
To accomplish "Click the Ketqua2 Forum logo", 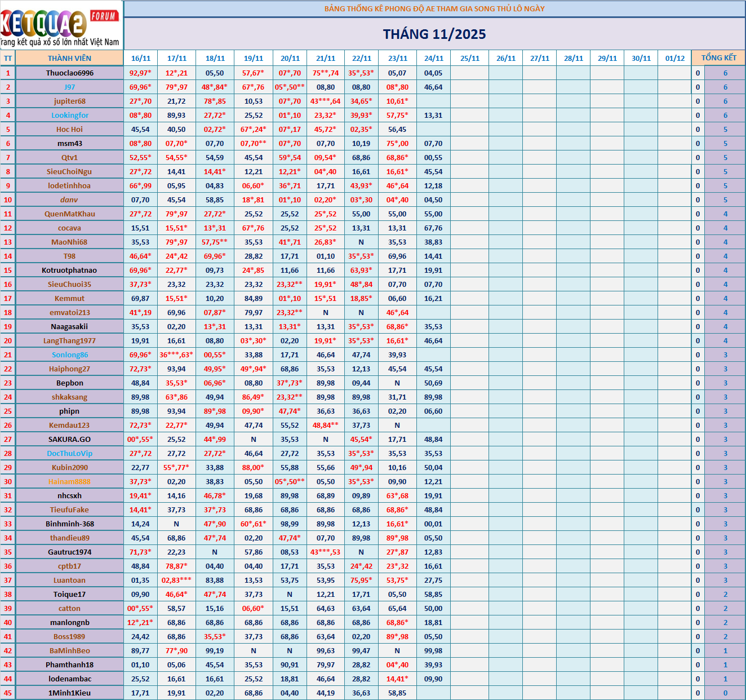I will 61,25.
